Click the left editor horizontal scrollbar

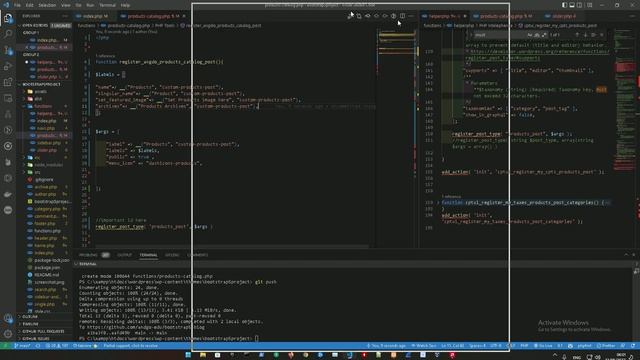232,246
